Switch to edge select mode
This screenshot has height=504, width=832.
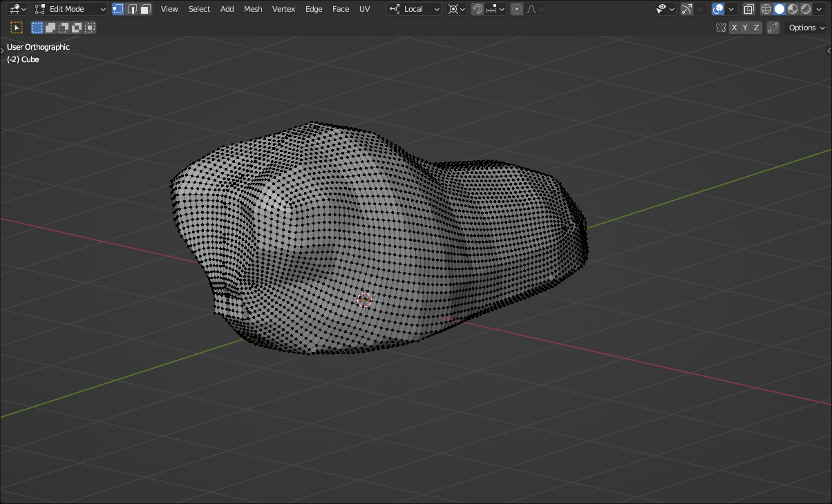point(132,9)
